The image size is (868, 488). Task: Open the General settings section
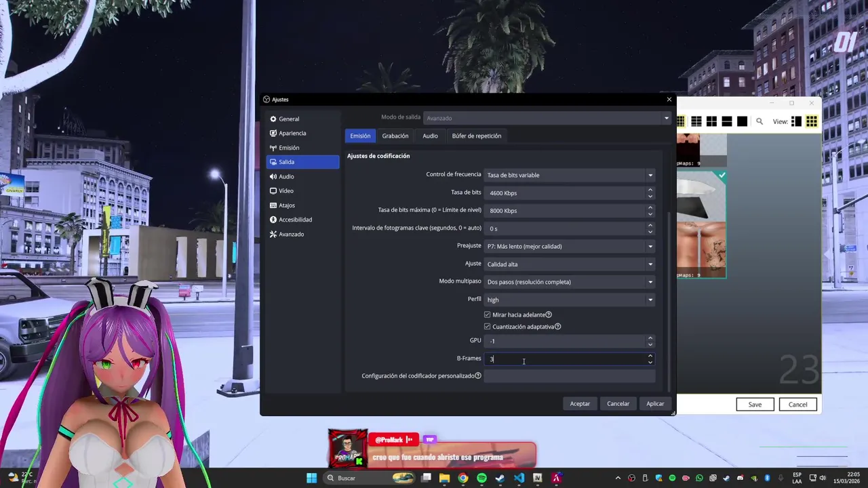tap(302, 119)
